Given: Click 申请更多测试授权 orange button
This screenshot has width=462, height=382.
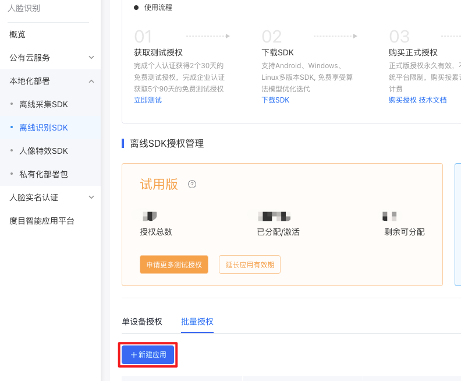Looking at the screenshot, I should [174, 265].
